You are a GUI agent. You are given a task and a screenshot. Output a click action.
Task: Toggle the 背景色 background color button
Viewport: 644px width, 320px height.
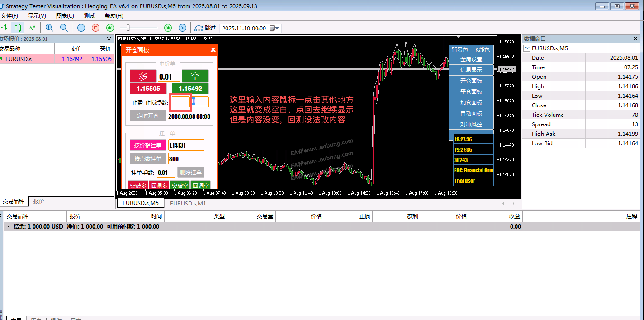tap(459, 50)
